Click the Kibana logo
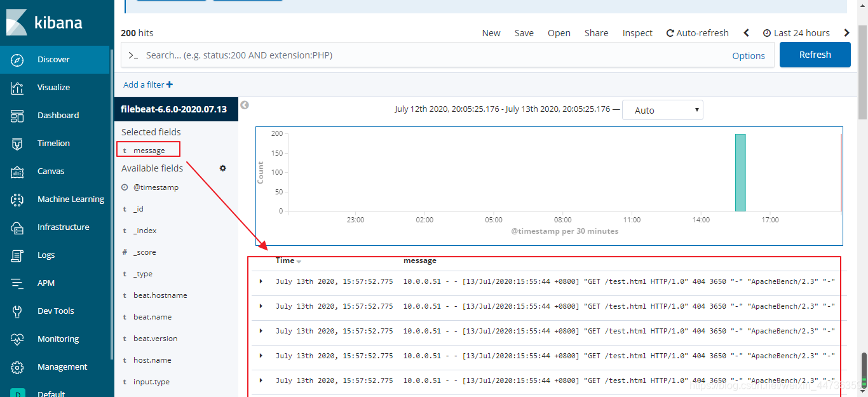Image resolution: width=868 pixels, height=397 pixels. pos(44,23)
